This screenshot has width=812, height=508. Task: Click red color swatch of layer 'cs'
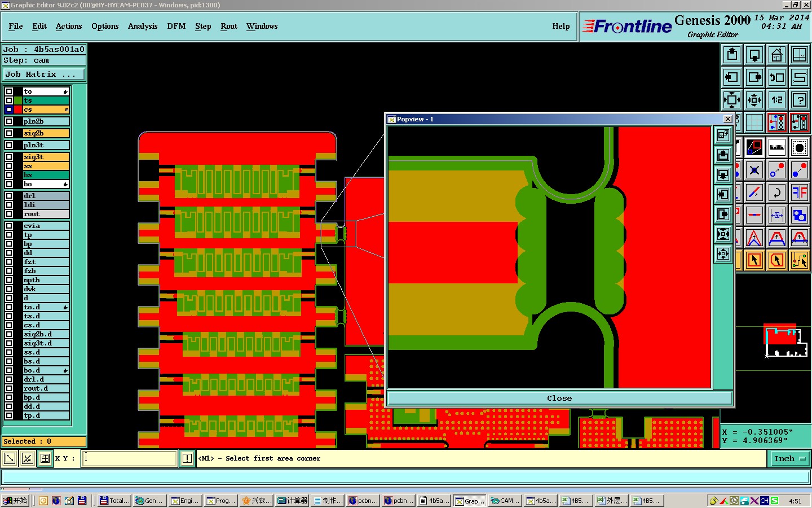coord(18,110)
